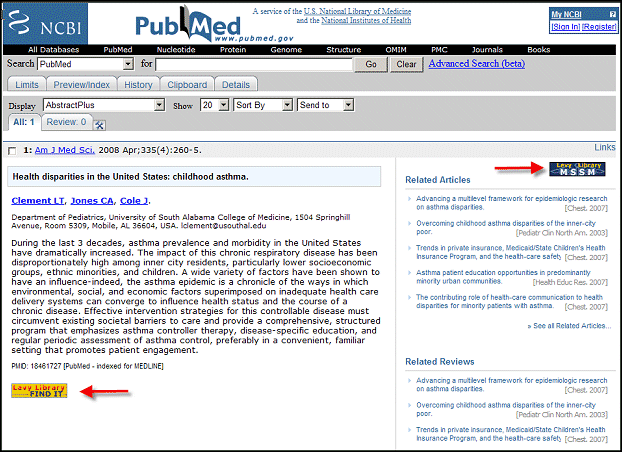Open the Send to dropdown
This screenshot has width=622, height=452.
click(325, 105)
